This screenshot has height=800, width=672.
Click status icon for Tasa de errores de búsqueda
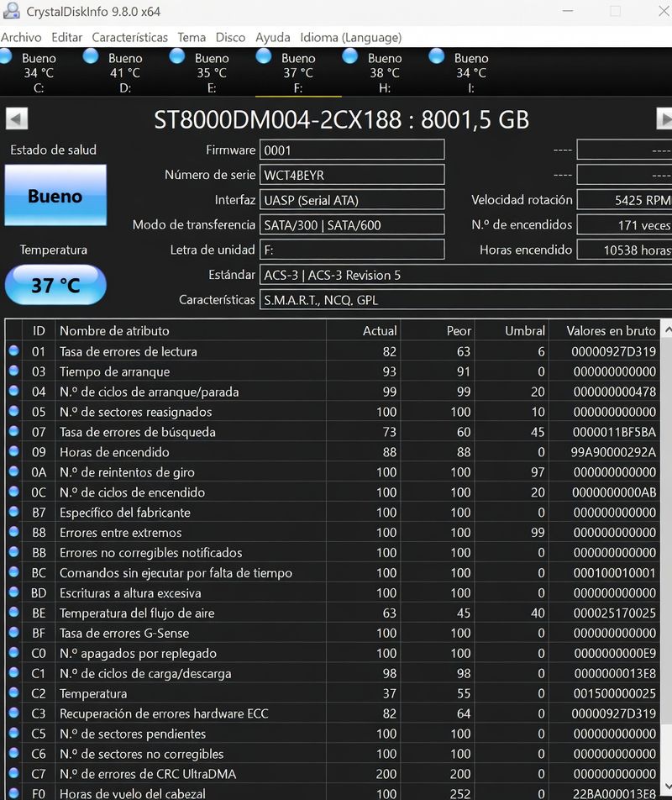click(13, 431)
